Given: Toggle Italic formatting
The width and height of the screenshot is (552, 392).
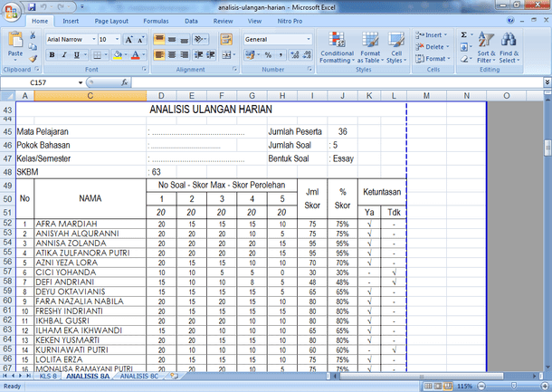Looking at the screenshot, I should [64, 55].
